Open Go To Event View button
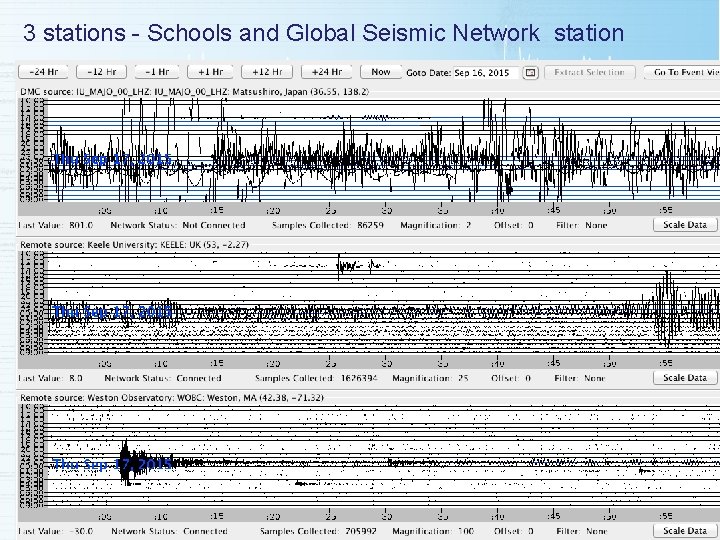 pos(684,72)
